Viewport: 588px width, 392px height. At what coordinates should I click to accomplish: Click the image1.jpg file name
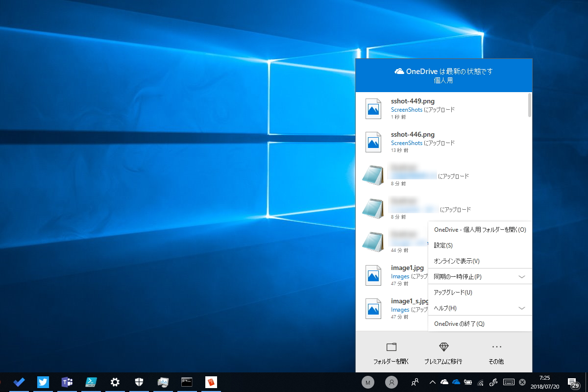407,268
